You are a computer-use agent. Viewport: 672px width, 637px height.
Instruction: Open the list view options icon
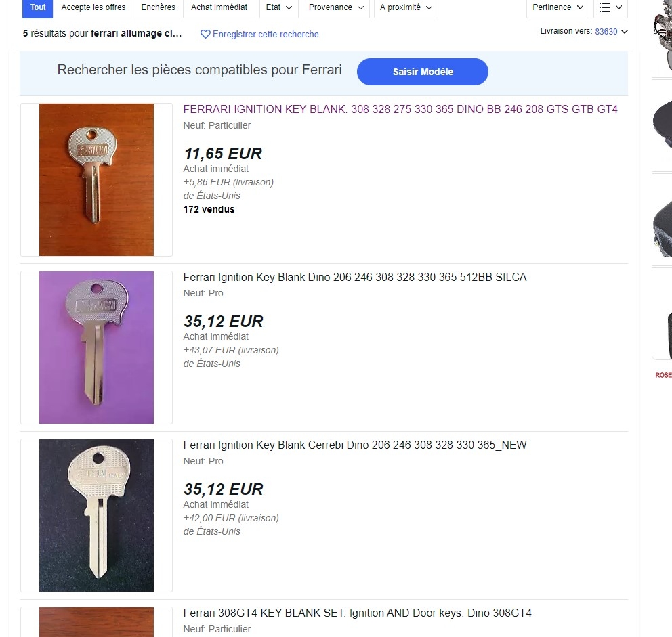(x=610, y=7)
